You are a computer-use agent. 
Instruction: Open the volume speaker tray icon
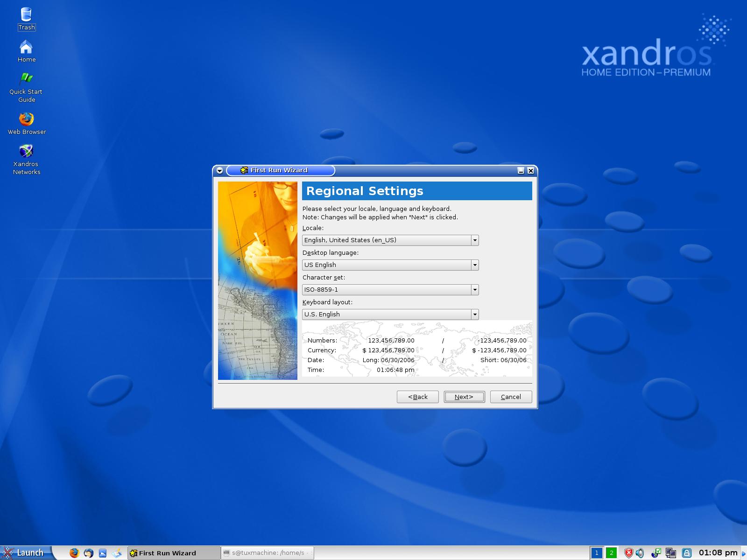(x=640, y=553)
